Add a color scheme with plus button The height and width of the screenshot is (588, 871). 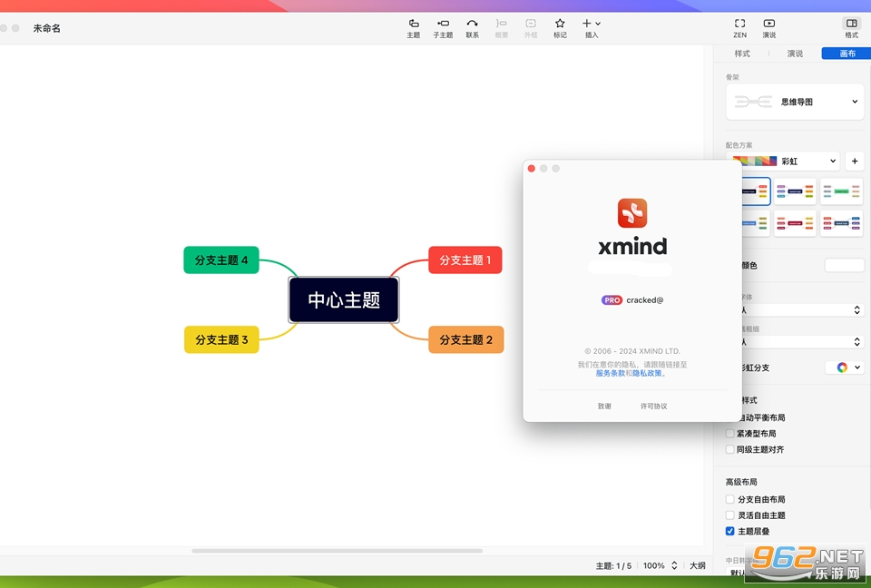pyautogui.click(x=855, y=162)
